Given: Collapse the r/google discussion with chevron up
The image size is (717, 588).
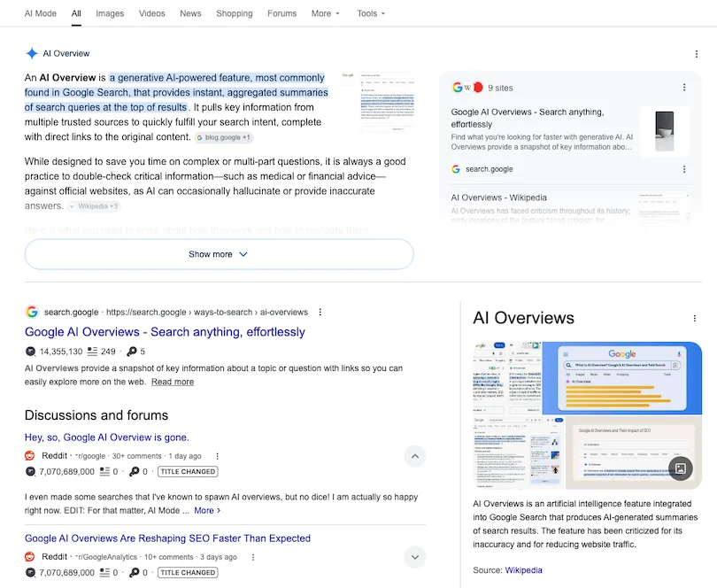Looking at the screenshot, I should coord(415,456).
